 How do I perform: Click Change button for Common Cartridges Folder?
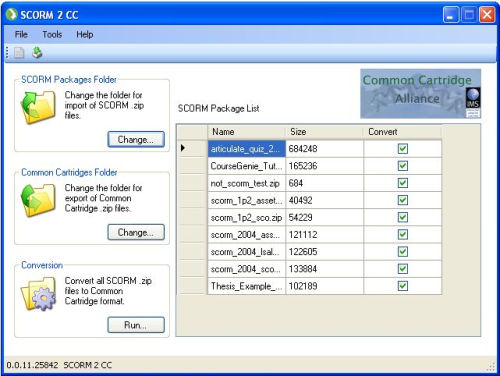[x=136, y=232]
